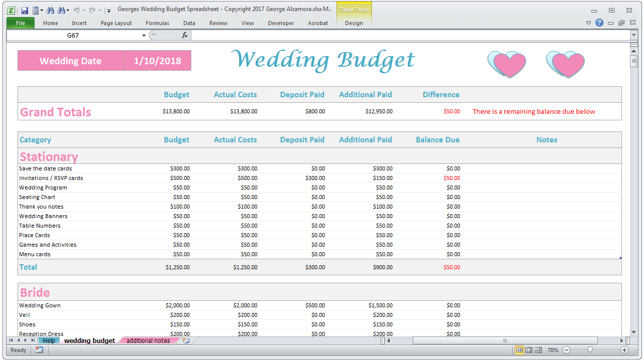
Task: Click the Wedding Date cell showing 1/10/2018
Action: pos(157,61)
